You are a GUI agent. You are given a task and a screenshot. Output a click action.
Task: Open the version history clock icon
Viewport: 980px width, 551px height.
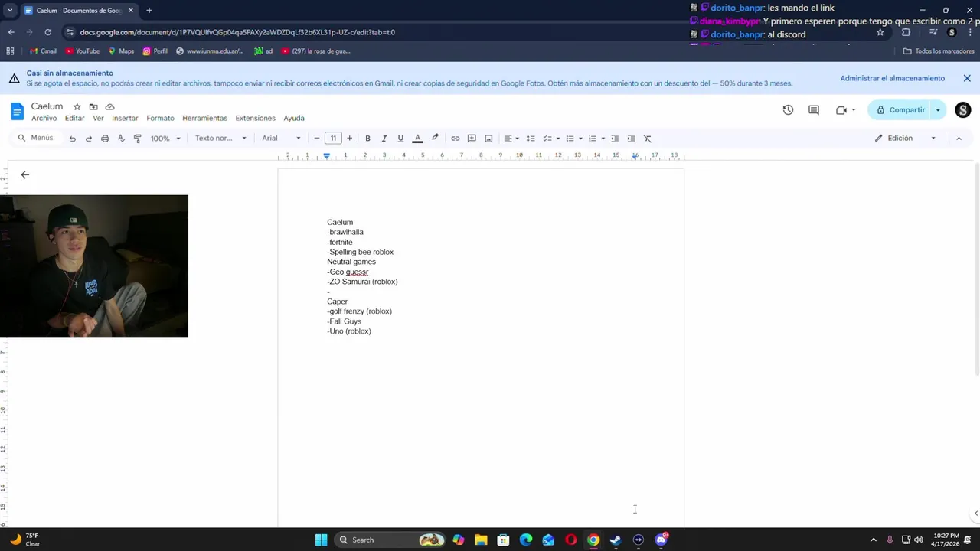[x=788, y=110]
